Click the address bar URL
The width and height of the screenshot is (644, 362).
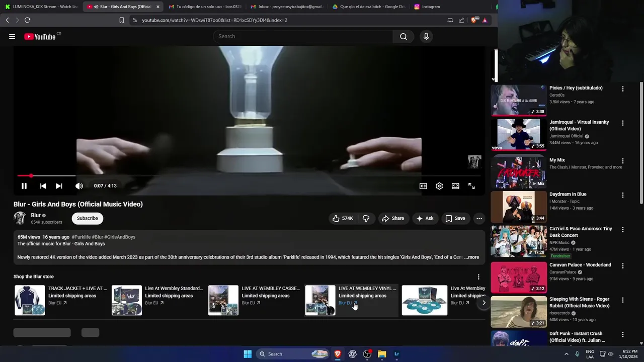click(x=214, y=20)
